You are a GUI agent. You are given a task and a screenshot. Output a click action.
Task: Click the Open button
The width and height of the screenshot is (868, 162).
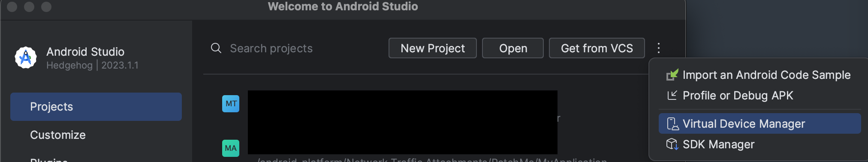point(513,48)
